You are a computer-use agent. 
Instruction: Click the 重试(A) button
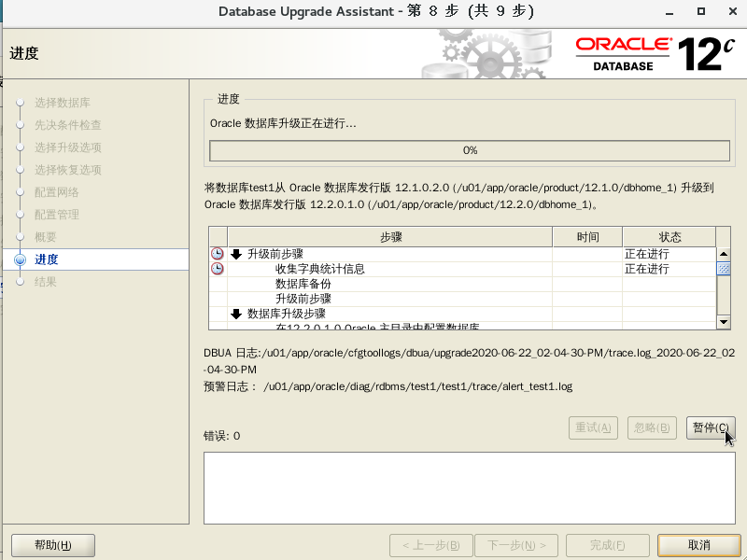tap(594, 427)
